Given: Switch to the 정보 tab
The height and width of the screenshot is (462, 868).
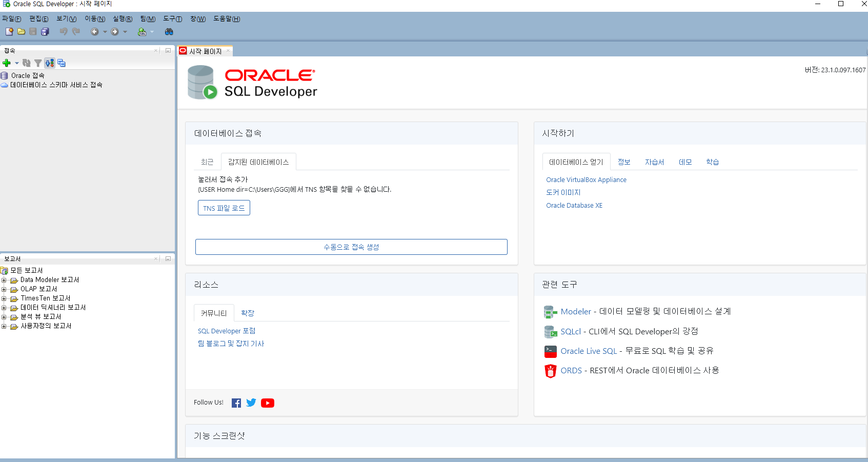Looking at the screenshot, I should (x=624, y=162).
